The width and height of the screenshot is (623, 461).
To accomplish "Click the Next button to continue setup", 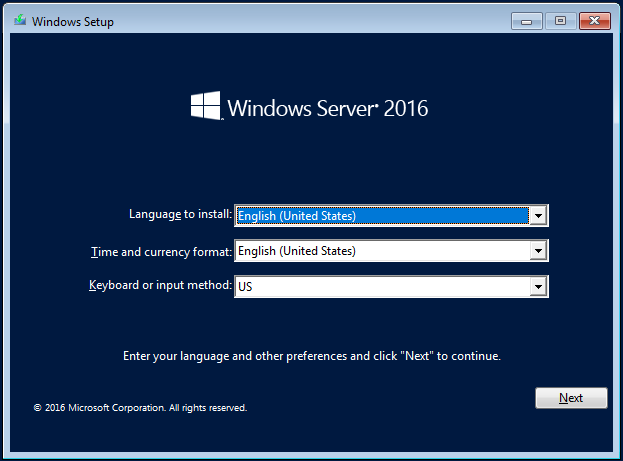I will [x=571, y=398].
